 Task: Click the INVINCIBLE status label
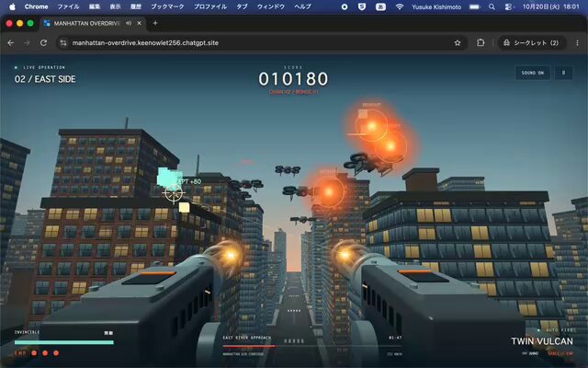[27, 332]
